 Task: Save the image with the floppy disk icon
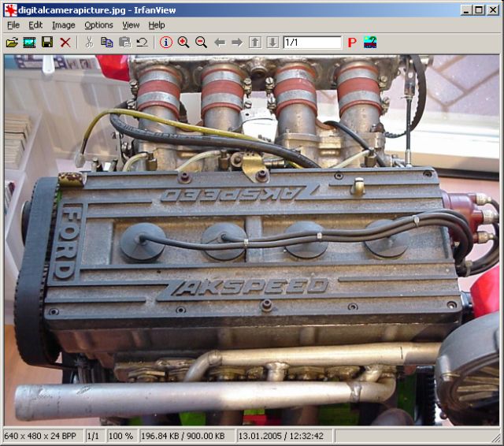[47, 43]
